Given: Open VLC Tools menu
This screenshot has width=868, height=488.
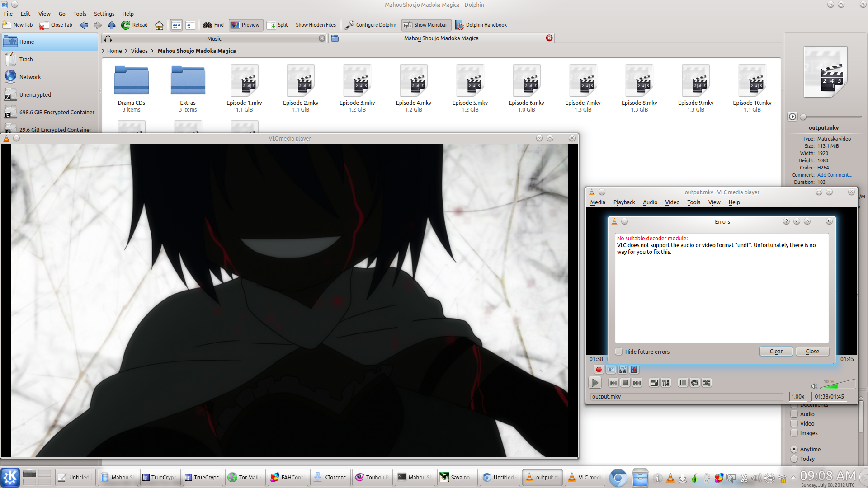Looking at the screenshot, I should pyautogui.click(x=693, y=202).
